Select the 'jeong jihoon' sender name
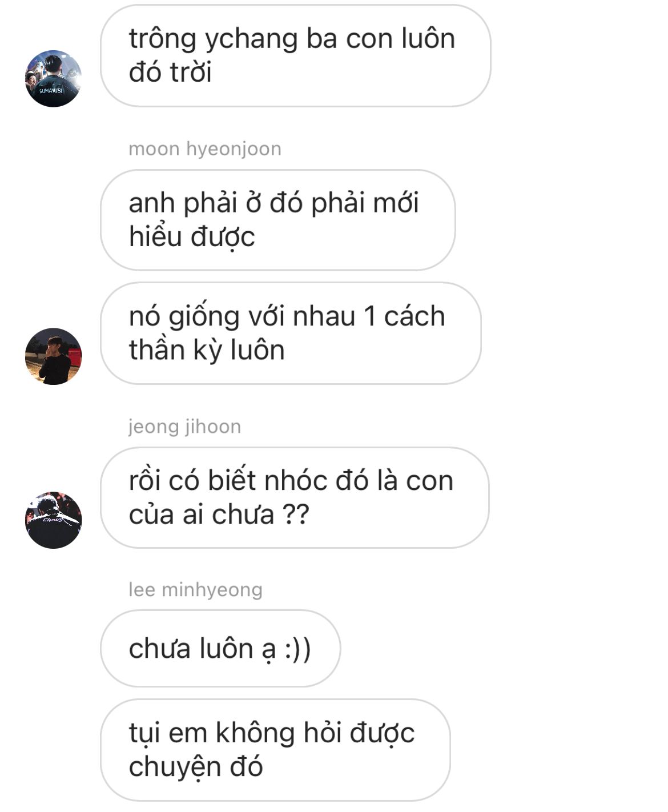The image size is (668, 812). (x=184, y=427)
